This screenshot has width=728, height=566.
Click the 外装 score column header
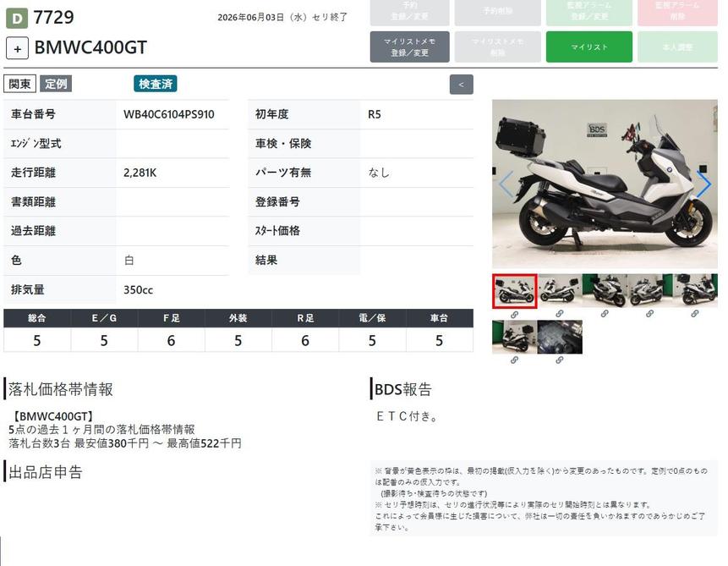[238, 318]
